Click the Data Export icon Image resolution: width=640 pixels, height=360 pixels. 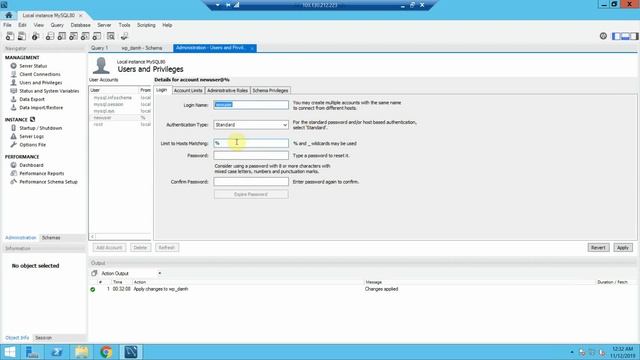pos(13,99)
